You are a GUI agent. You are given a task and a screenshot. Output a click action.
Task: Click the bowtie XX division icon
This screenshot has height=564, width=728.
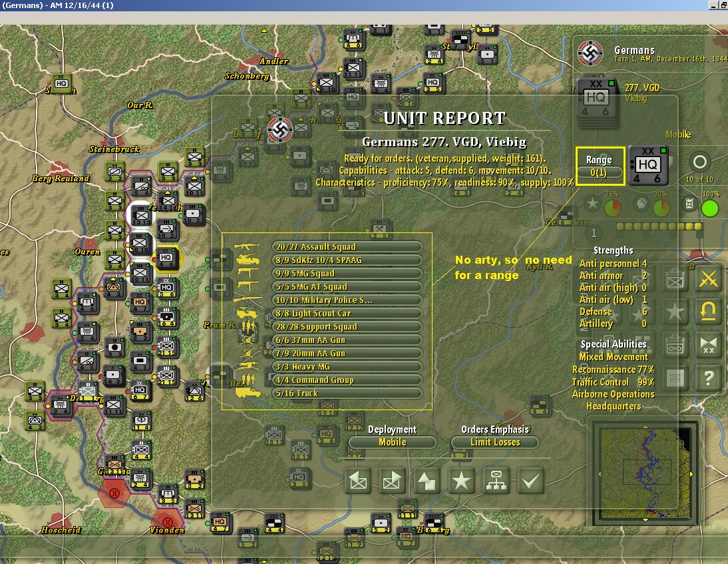click(709, 345)
